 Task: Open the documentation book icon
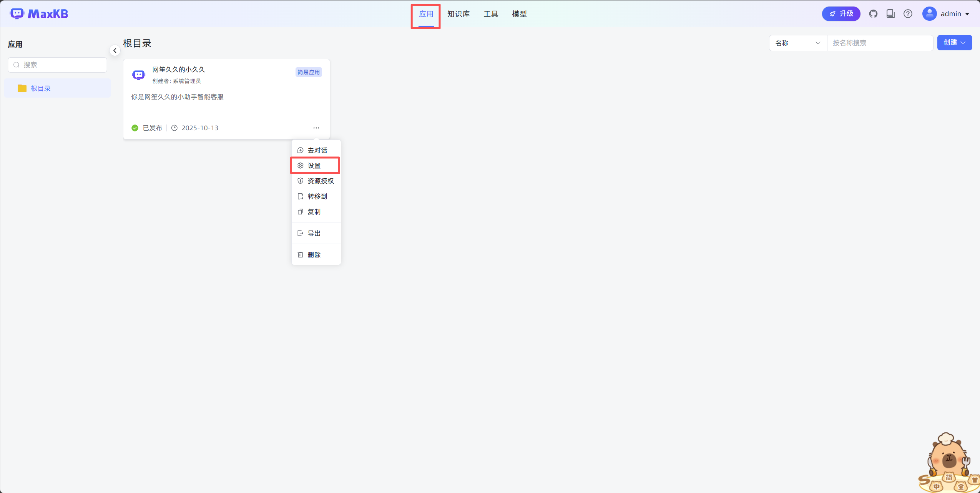890,14
